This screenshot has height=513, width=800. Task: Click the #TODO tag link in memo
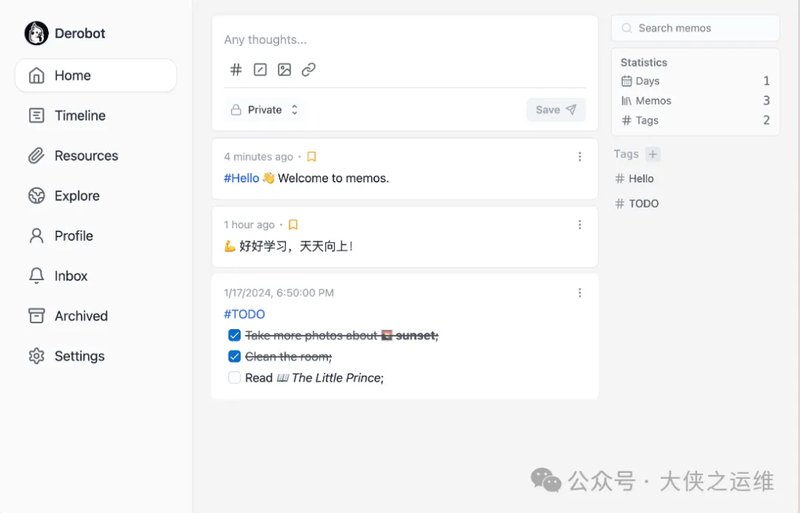tap(244, 314)
